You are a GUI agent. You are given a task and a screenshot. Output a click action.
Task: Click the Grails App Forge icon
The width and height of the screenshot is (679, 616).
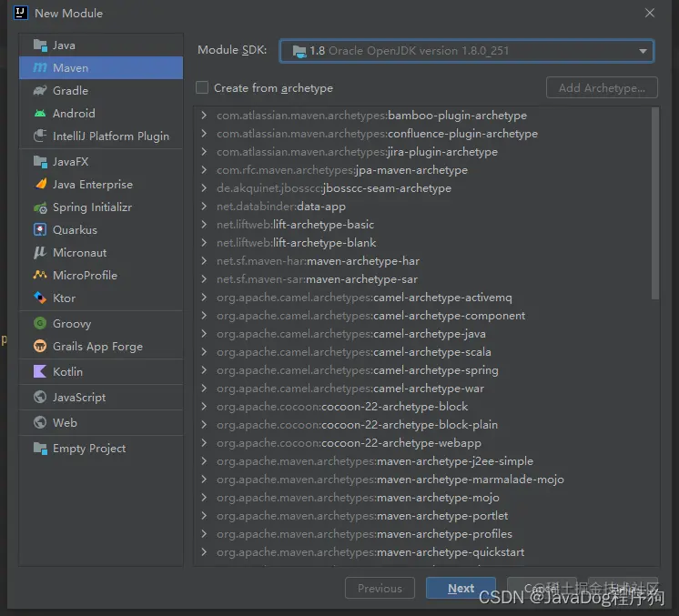point(40,347)
